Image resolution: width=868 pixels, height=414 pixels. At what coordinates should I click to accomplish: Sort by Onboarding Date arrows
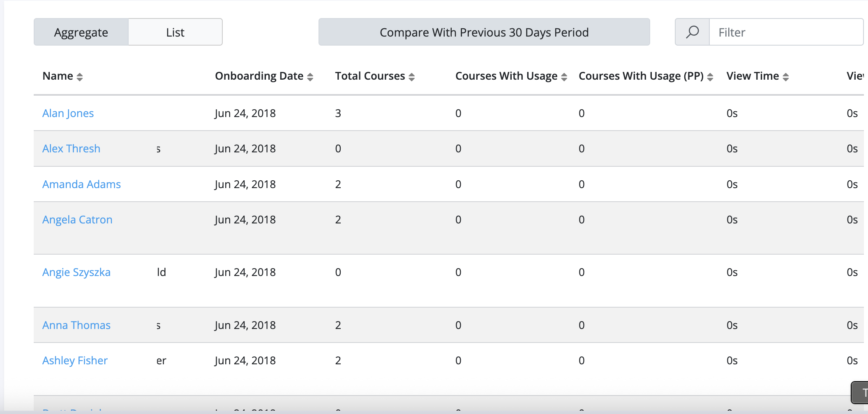tap(310, 77)
